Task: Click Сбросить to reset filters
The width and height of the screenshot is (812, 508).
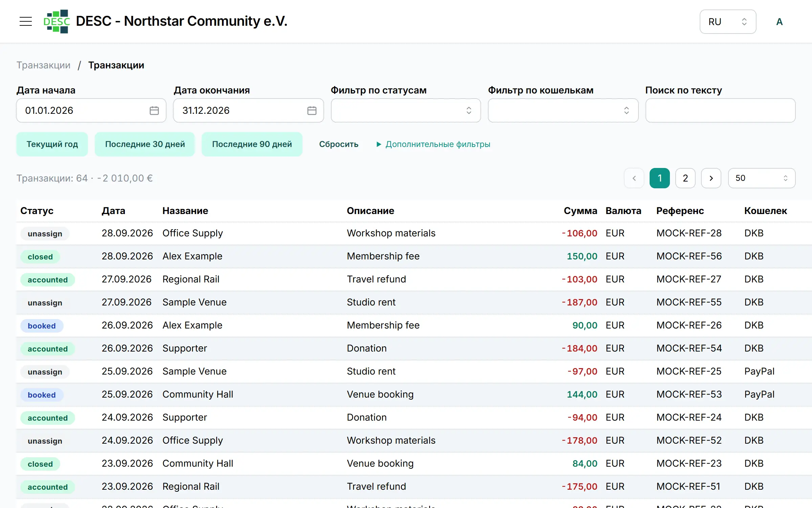Action: [x=339, y=144]
